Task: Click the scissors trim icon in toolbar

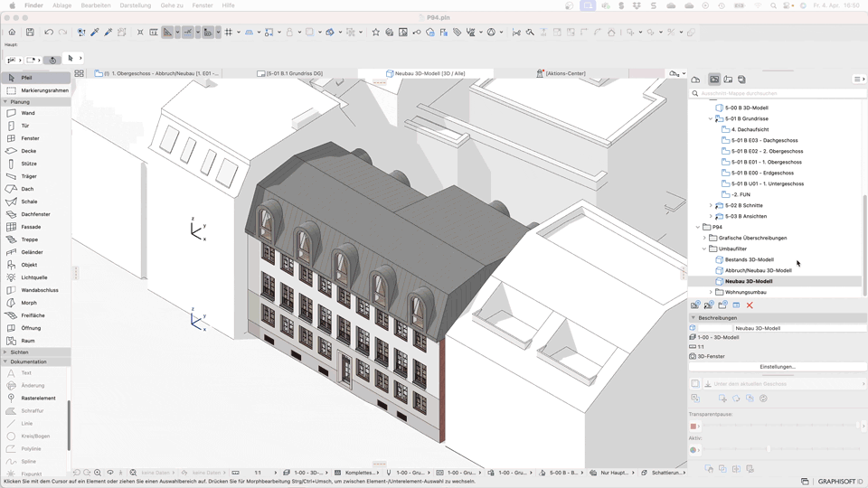Action: 516,33
